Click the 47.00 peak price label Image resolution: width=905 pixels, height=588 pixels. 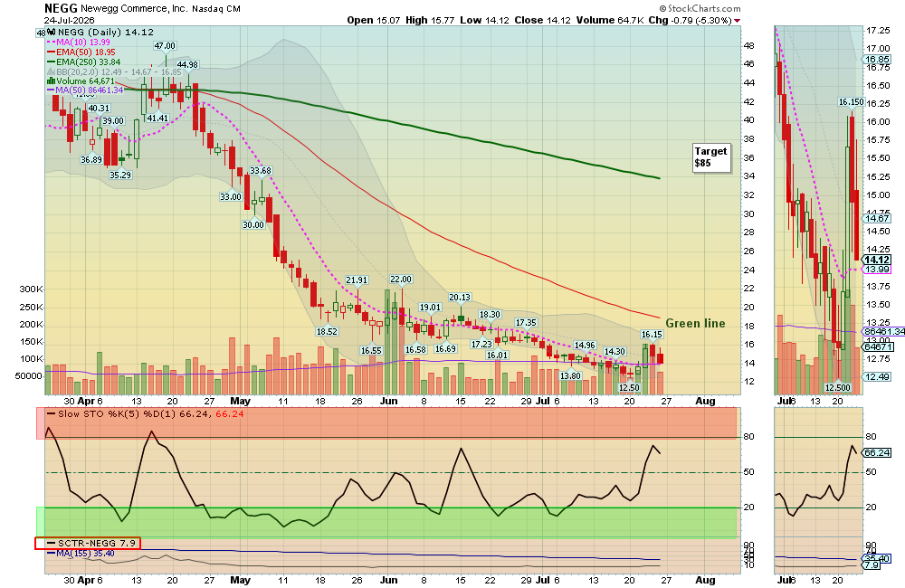tap(165, 45)
